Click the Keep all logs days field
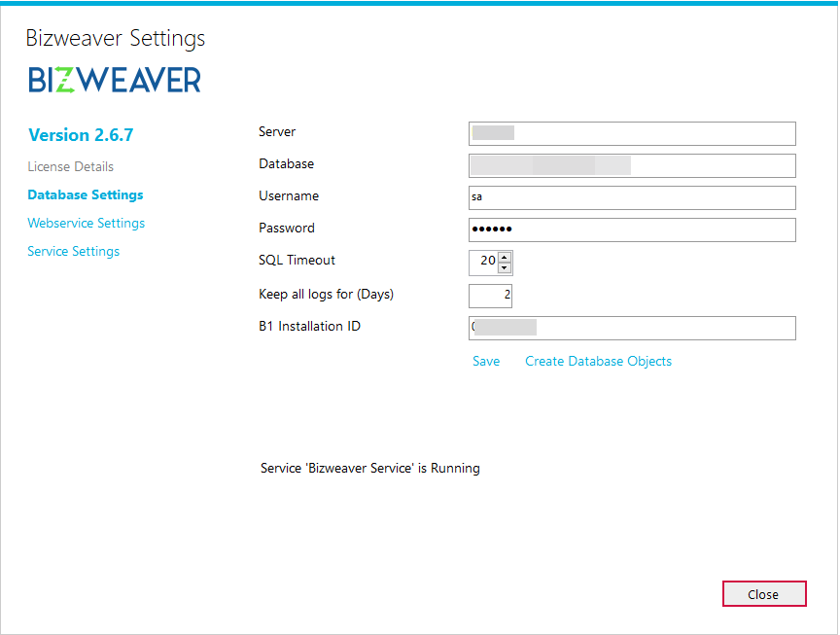The height and width of the screenshot is (635, 840). 490,296
